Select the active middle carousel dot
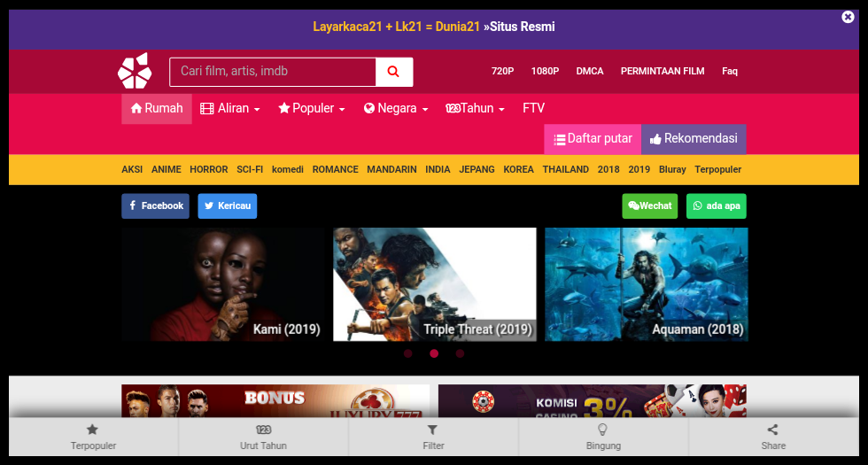This screenshot has height=465, width=868. [x=434, y=353]
